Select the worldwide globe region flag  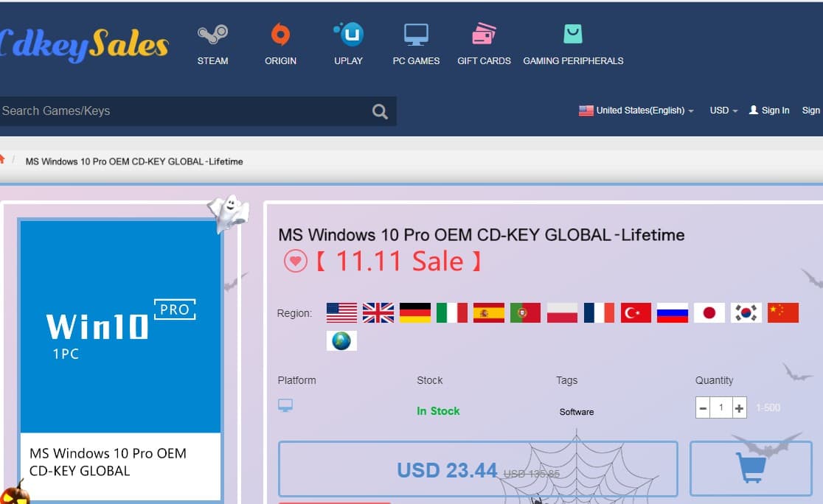pyautogui.click(x=341, y=340)
